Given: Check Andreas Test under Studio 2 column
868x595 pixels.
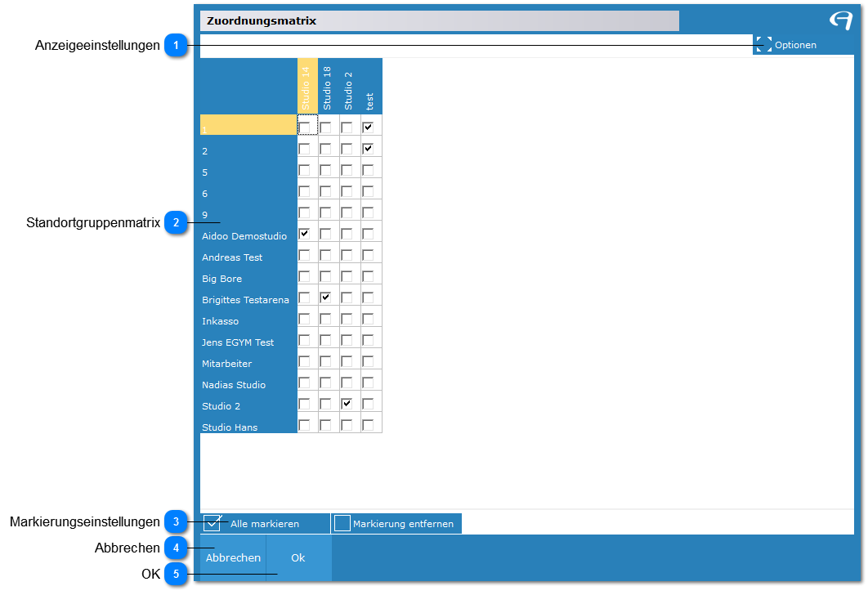Looking at the screenshot, I should point(347,255).
